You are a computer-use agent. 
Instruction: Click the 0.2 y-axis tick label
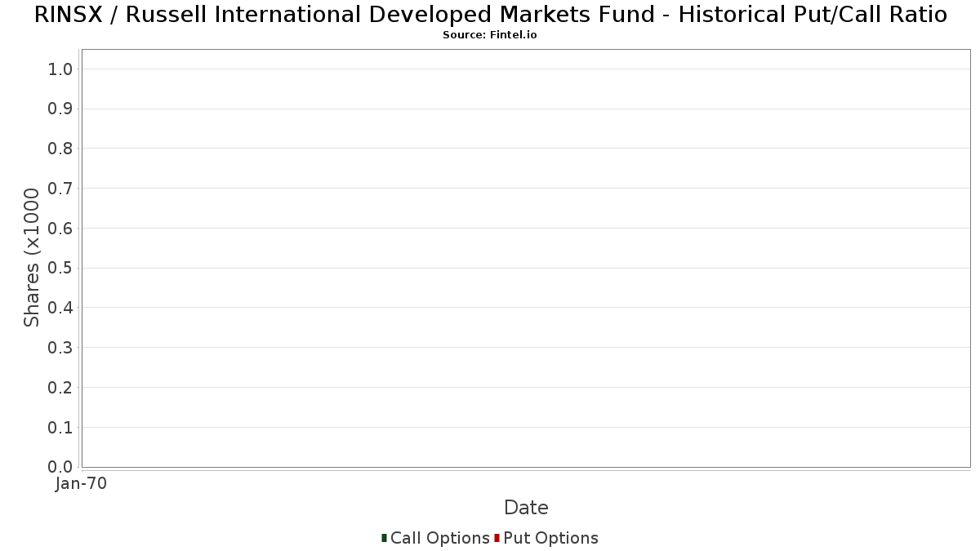[x=61, y=387]
